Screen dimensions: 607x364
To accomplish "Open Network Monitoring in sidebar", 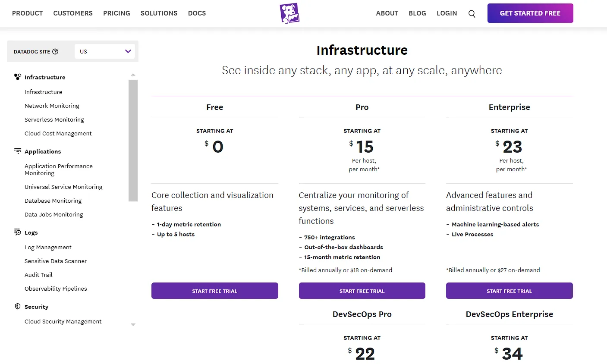I will click(x=52, y=106).
